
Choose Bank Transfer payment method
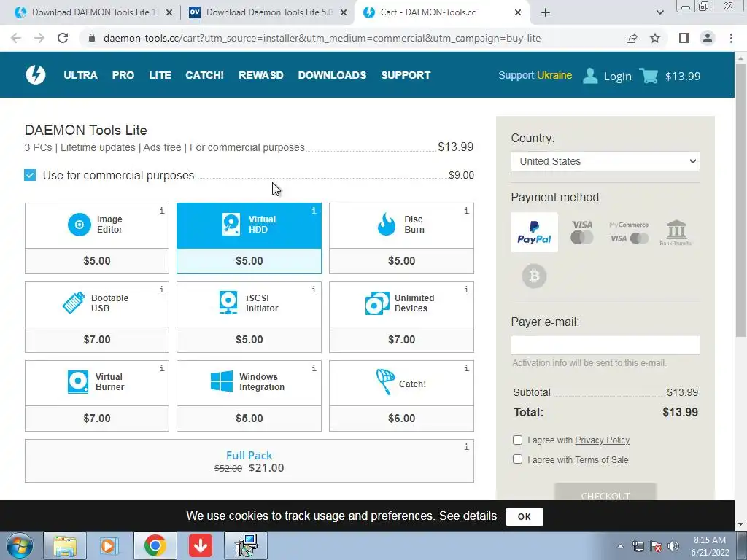[676, 233]
